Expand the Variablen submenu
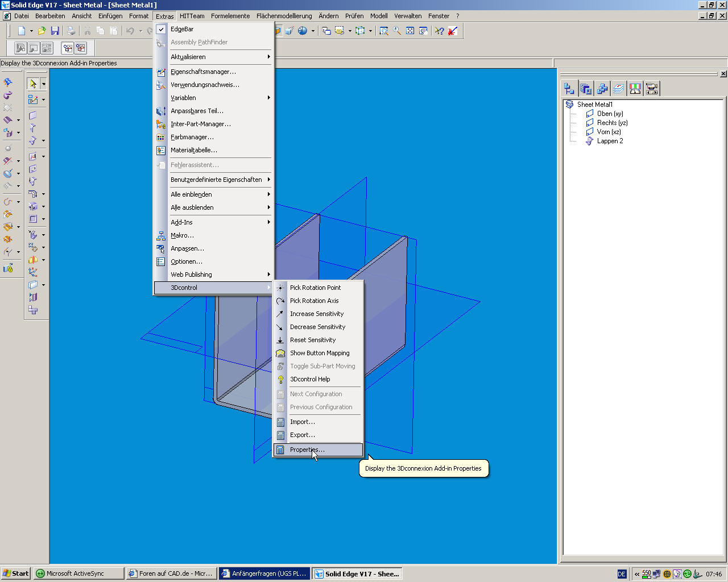Screen dimensions: 728x582 point(214,98)
